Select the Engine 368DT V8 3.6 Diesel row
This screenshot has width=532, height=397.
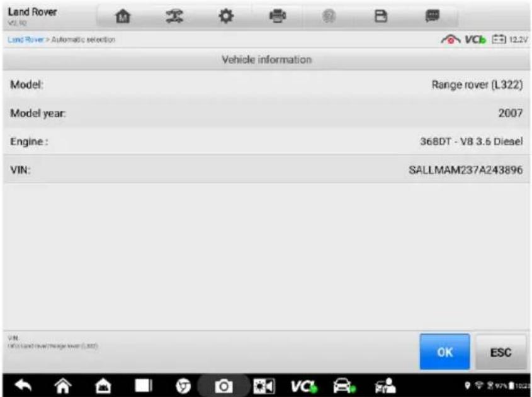[x=266, y=141]
